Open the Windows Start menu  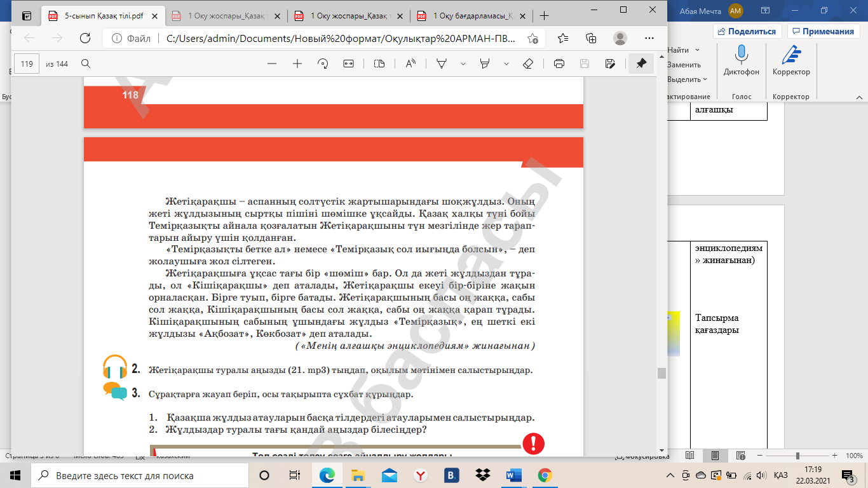click(15, 475)
